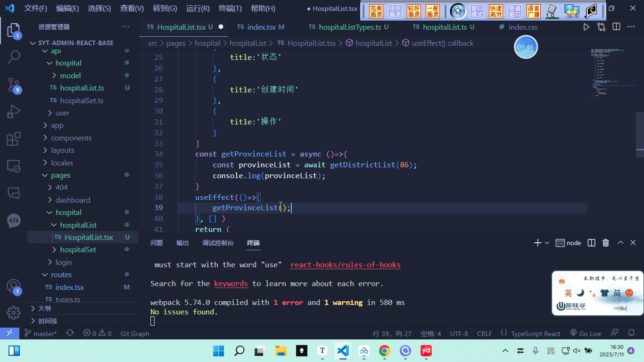
Task: Open the Source Control view
Action: [14, 85]
